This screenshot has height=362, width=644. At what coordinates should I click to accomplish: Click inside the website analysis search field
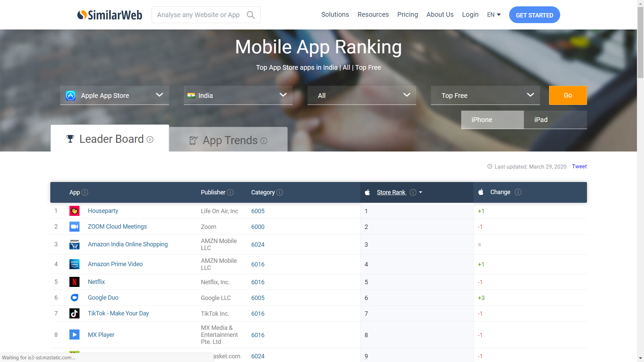199,15
